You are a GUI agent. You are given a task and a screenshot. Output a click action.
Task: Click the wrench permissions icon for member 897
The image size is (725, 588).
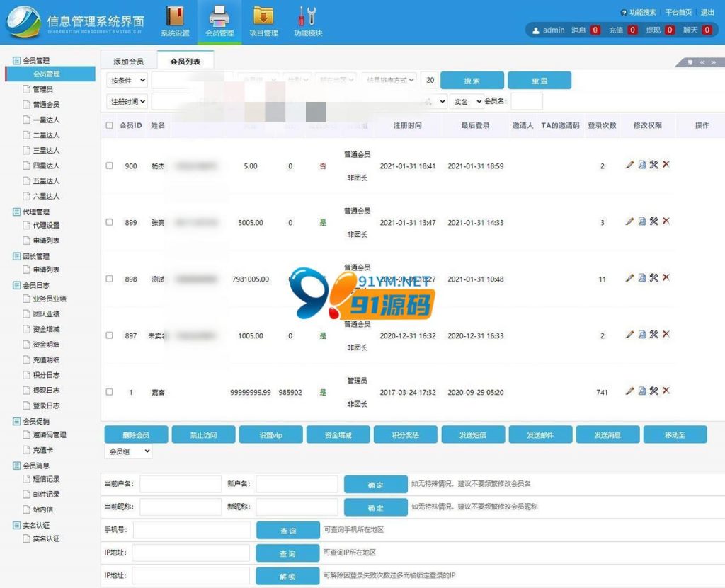pyautogui.click(x=653, y=334)
